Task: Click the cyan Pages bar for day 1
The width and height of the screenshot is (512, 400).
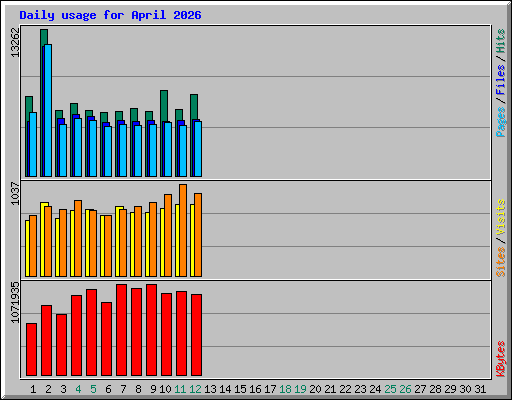Action: point(33,144)
